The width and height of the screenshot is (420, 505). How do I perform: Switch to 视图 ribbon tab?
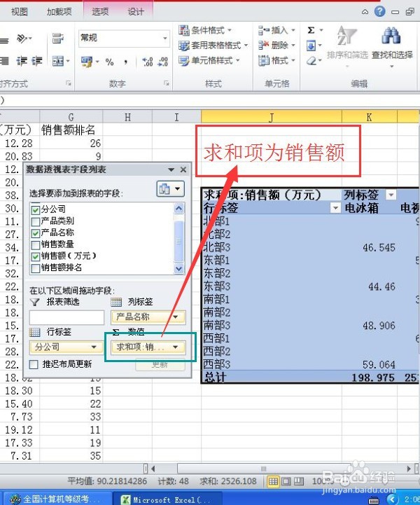20,12
